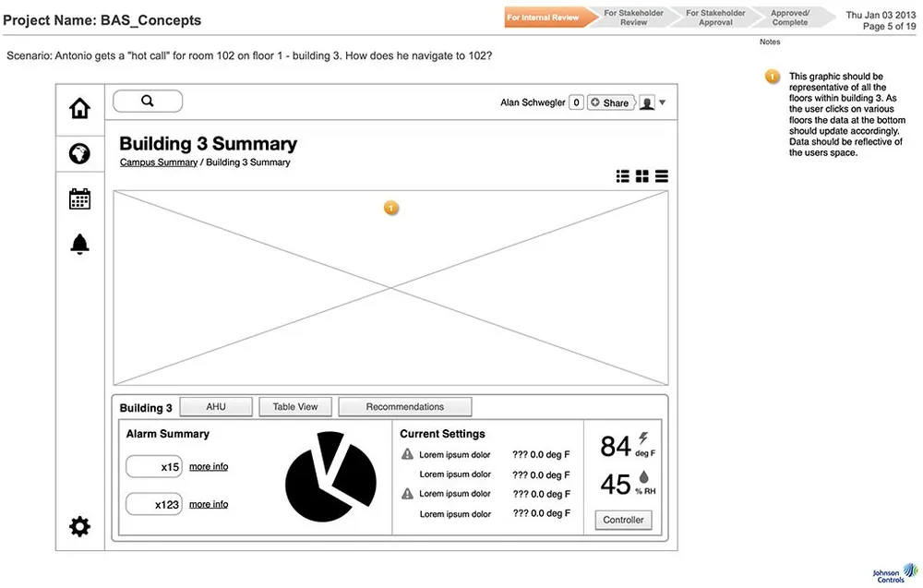The height and width of the screenshot is (588, 923).
Task: Click the 45 % RH humidity reading
Action: point(628,485)
